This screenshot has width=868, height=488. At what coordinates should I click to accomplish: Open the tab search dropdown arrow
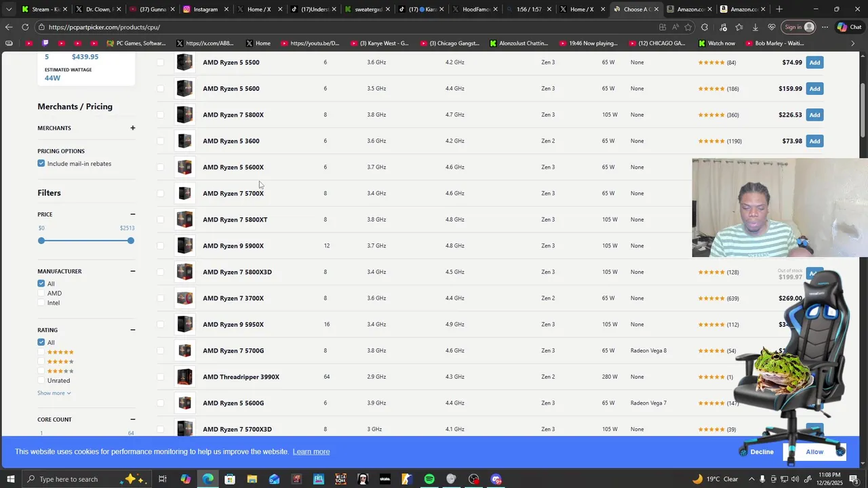pyautogui.click(x=9, y=9)
